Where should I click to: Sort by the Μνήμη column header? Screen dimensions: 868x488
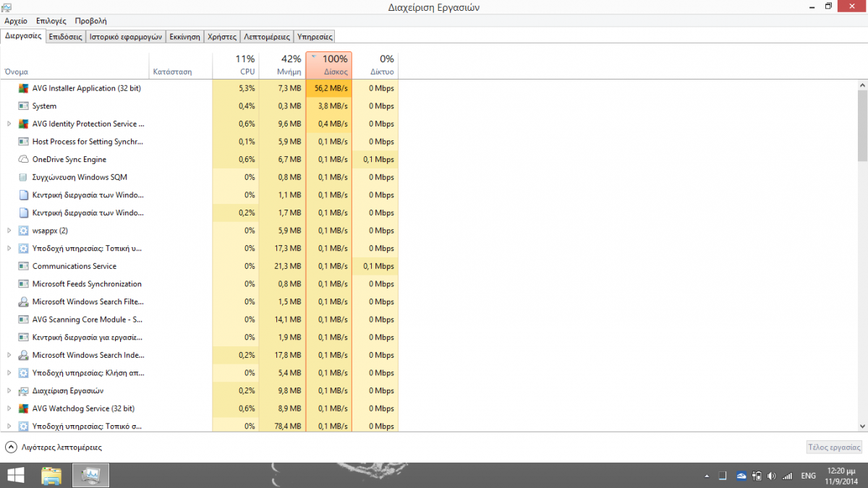[x=282, y=65]
